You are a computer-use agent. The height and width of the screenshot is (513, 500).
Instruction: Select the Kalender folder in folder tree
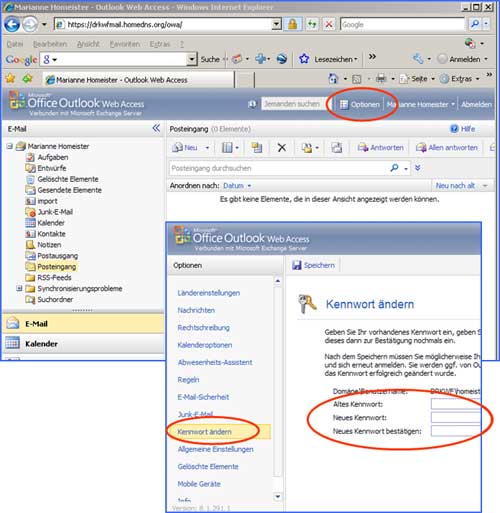coord(51,223)
